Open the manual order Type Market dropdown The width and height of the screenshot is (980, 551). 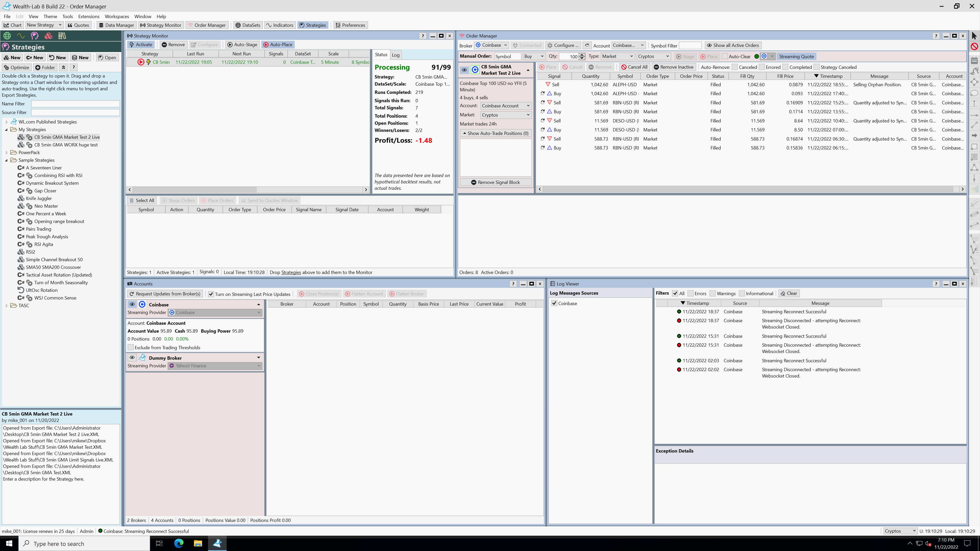(x=617, y=56)
